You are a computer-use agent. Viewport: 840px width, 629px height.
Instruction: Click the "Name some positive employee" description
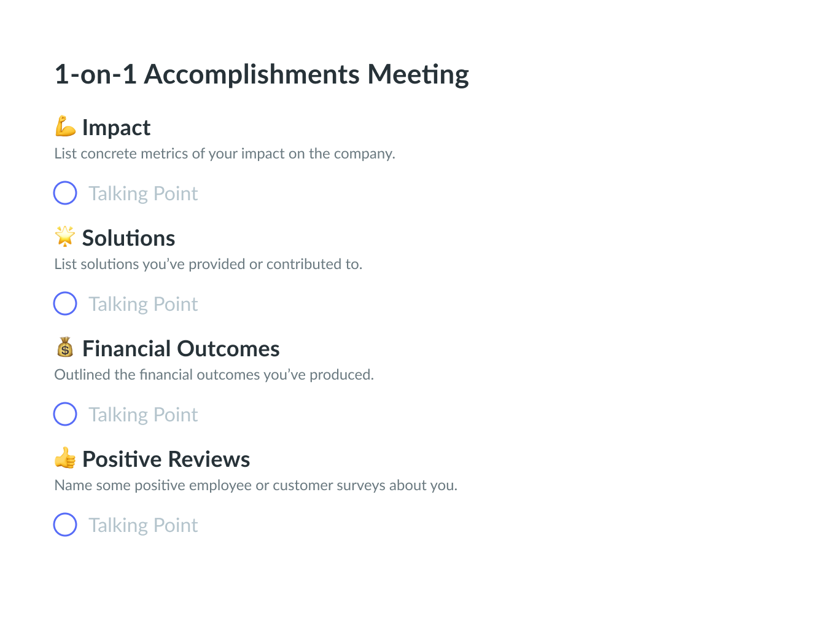tap(255, 485)
